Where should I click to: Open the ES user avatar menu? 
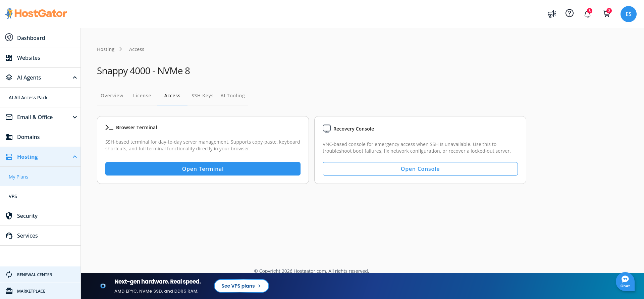629,14
